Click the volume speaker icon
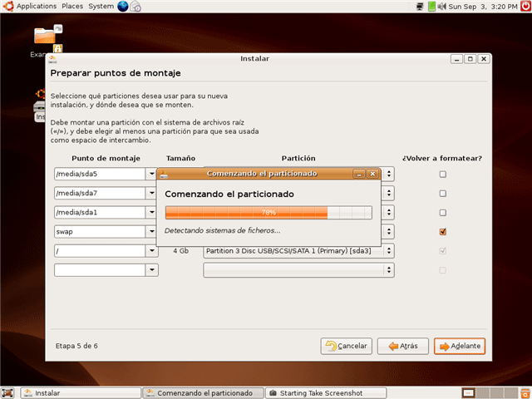The width and height of the screenshot is (532, 399). pyautogui.click(x=441, y=7)
